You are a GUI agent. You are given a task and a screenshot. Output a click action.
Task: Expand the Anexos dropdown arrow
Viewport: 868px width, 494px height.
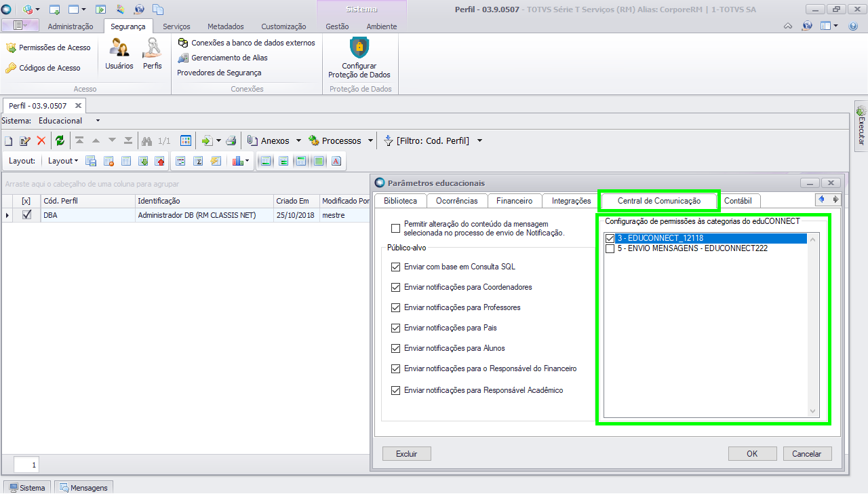(x=298, y=141)
